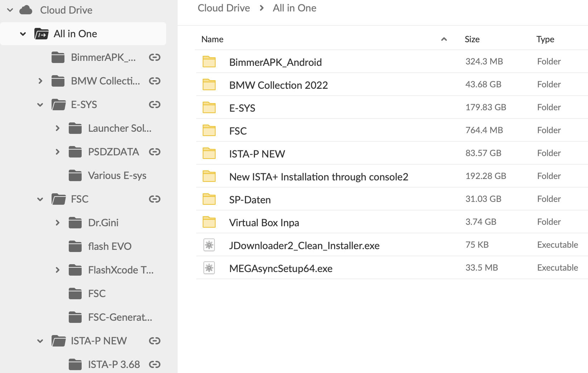The image size is (588, 373).
Task: Click the JDownloader2 executable gear icon
Action: [x=209, y=245]
